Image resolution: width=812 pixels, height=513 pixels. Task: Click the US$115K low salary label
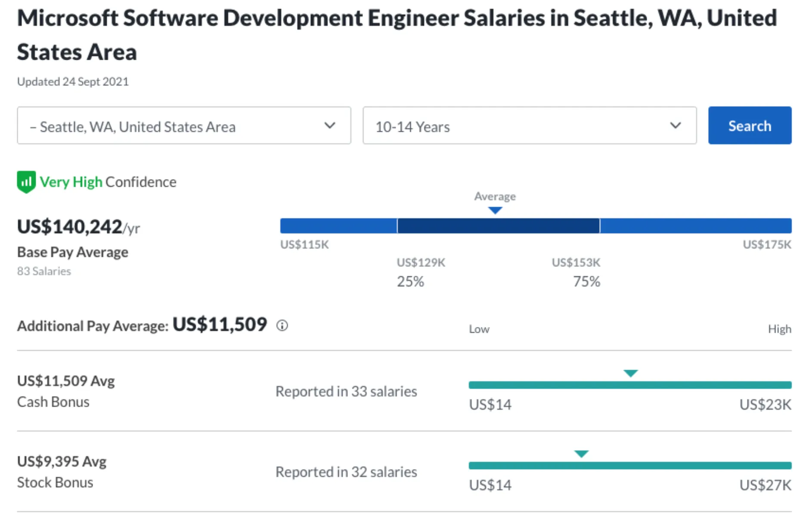(x=304, y=244)
